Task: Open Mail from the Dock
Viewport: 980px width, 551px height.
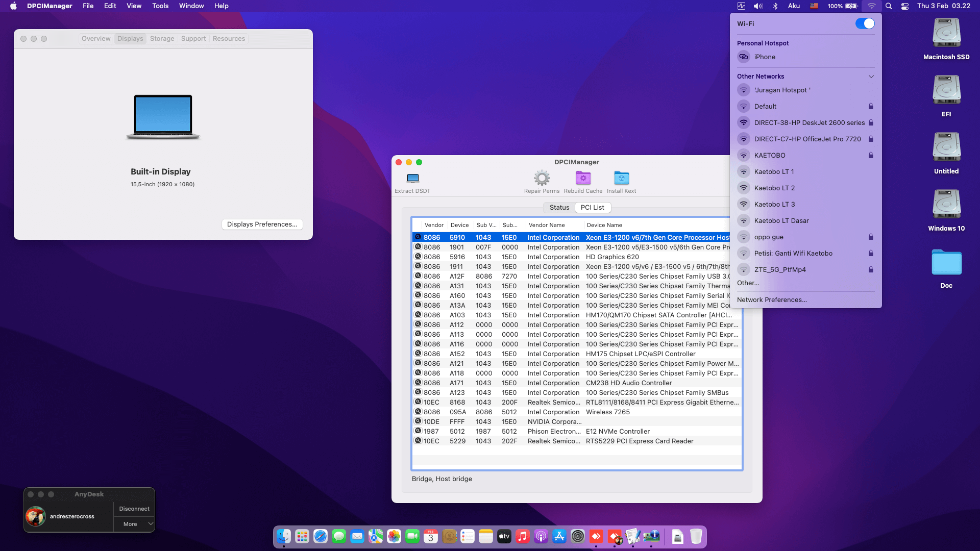Action: tap(357, 536)
